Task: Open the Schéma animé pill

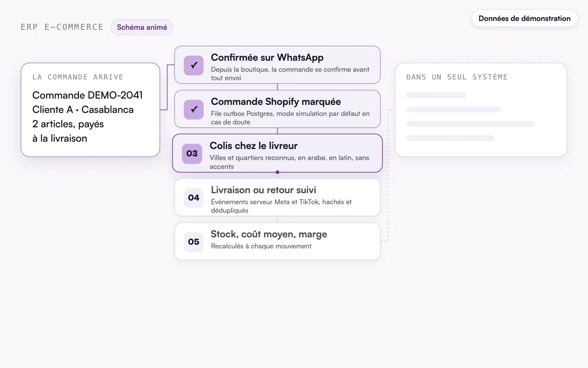Action: [142, 27]
